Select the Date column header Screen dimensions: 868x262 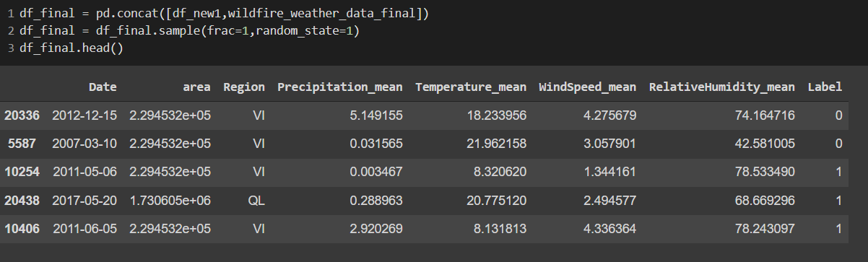[103, 87]
